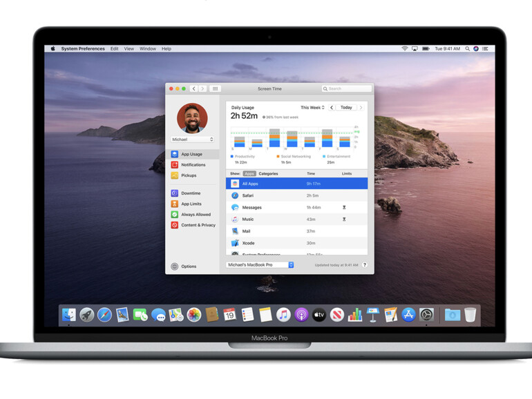Show Apps in the usage list
This screenshot has width=532, height=399.
[249, 173]
